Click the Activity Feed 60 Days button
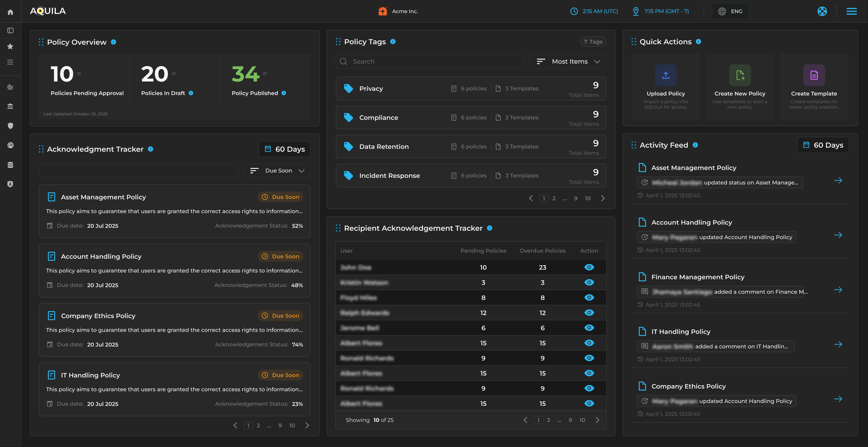Screen dimensions: 868x447 (823, 145)
